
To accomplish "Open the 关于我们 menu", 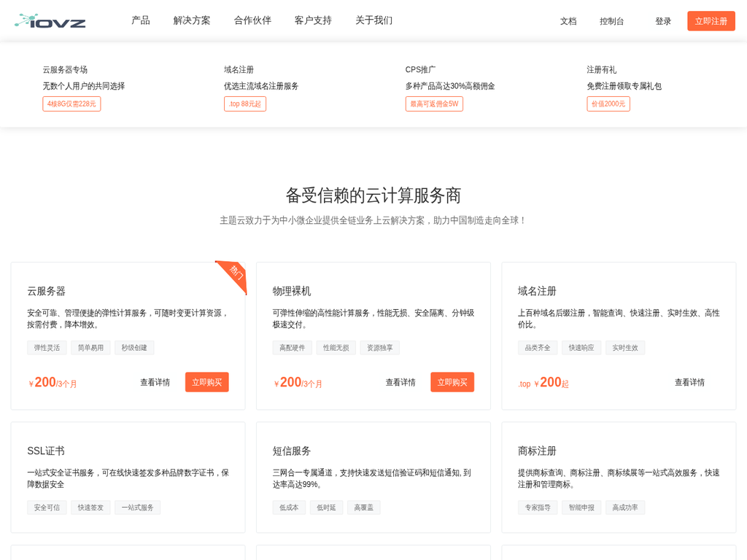I will [374, 20].
